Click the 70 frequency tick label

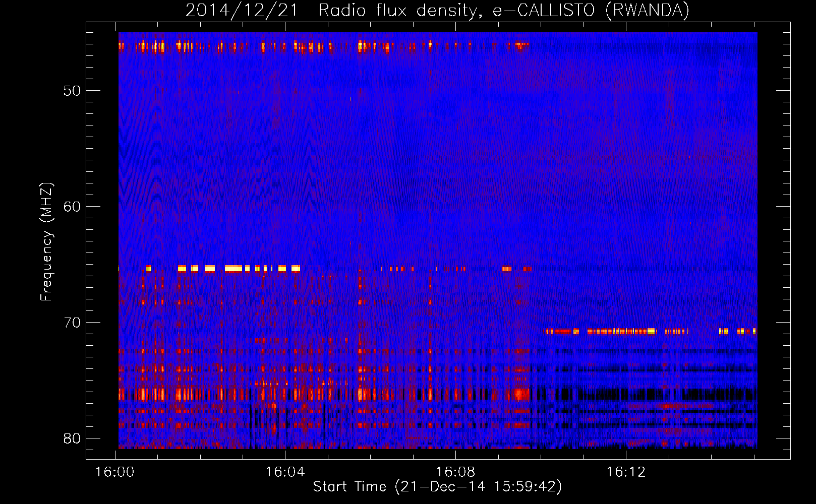pos(72,323)
